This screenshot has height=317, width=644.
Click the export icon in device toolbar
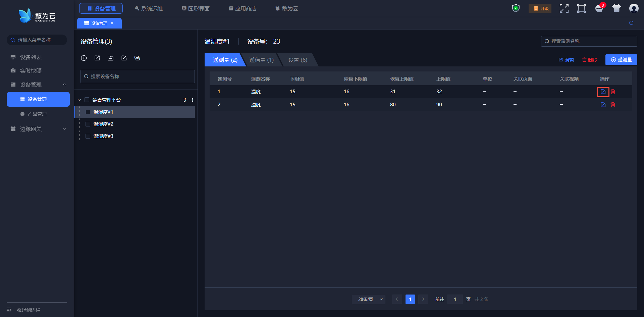[97, 58]
